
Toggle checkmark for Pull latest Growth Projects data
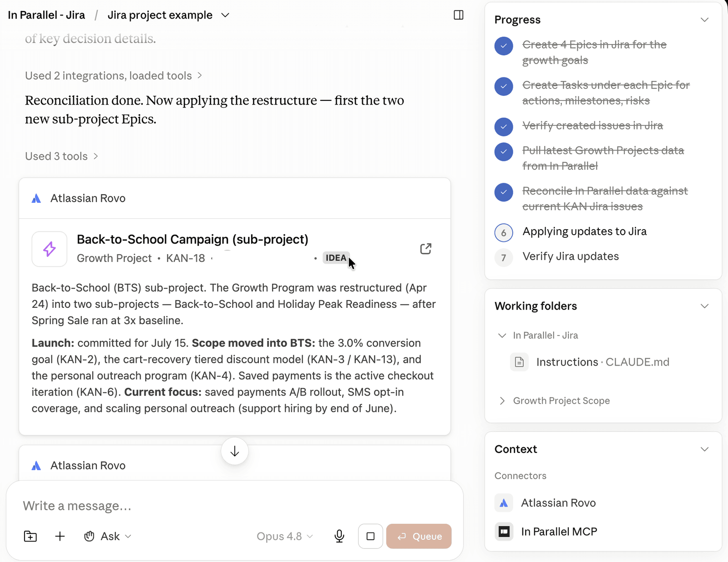coord(504,152)
